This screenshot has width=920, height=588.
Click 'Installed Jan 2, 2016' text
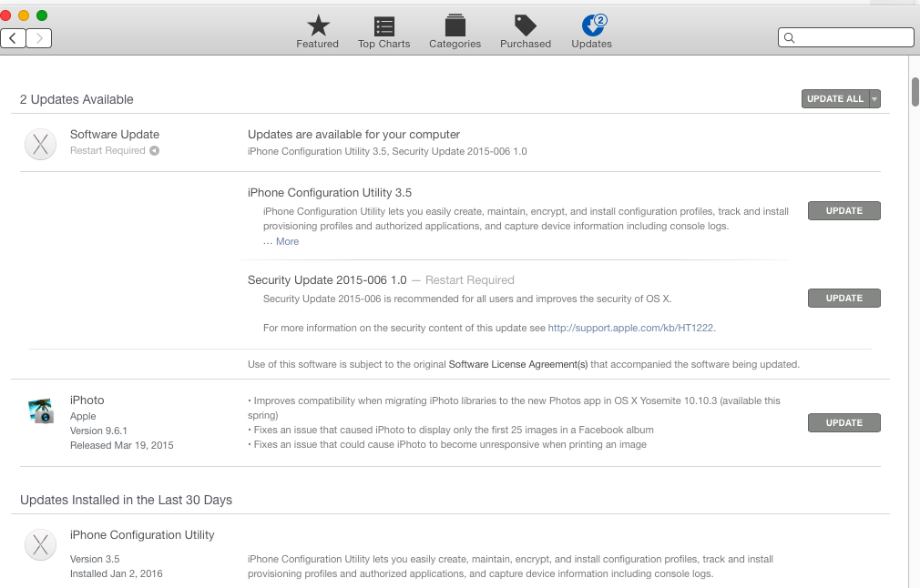(117, 574)
